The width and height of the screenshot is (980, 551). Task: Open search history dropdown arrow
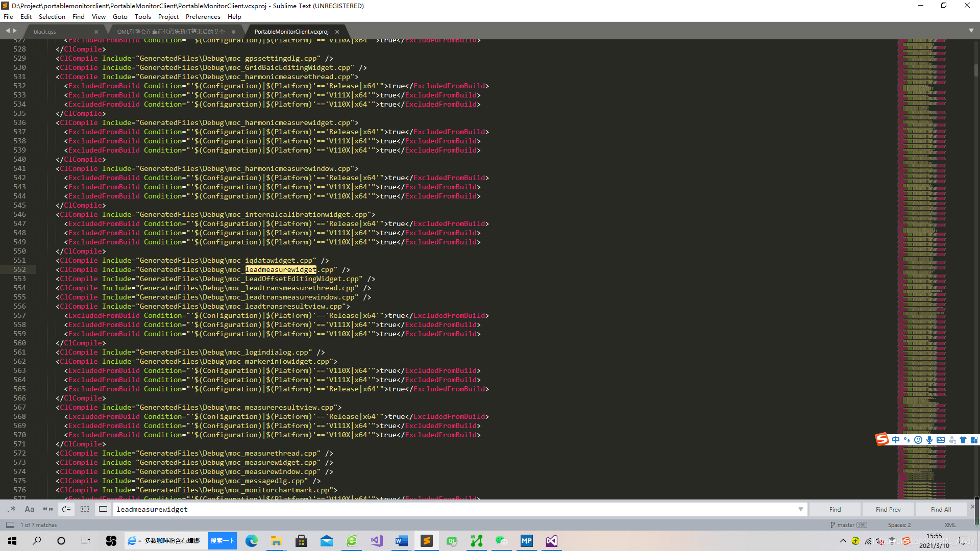pyautogui.click(x=800, y=509)
